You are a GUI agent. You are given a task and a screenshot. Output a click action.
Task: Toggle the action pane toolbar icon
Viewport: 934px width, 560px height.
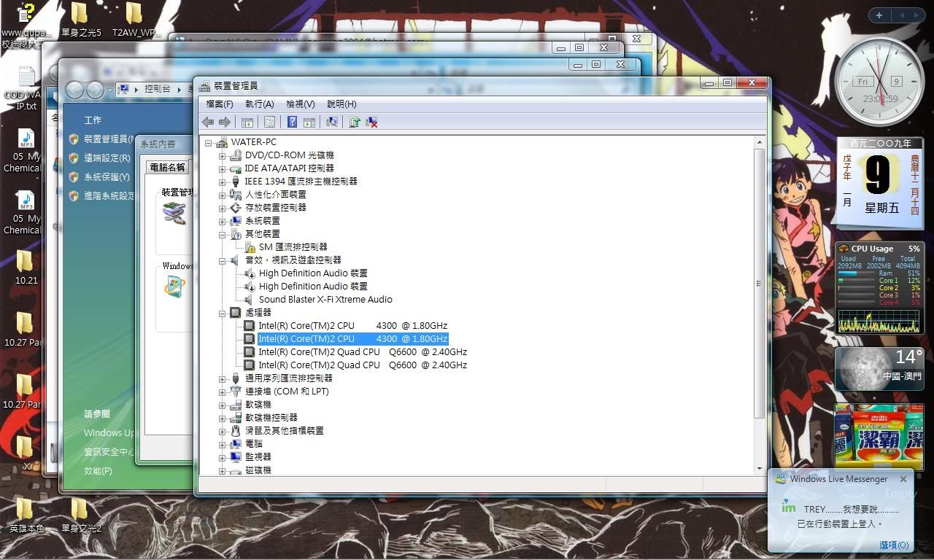[309, 122]
